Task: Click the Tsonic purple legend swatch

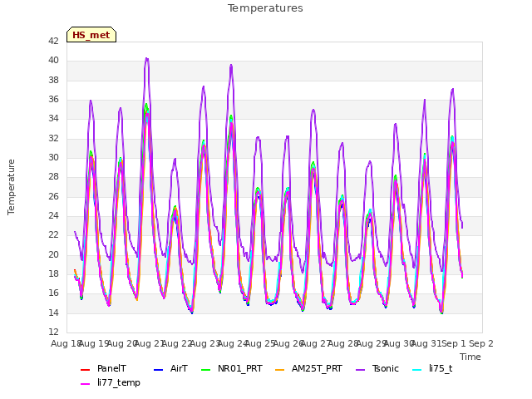Action: pyautogui.click(x=360, y=369)
